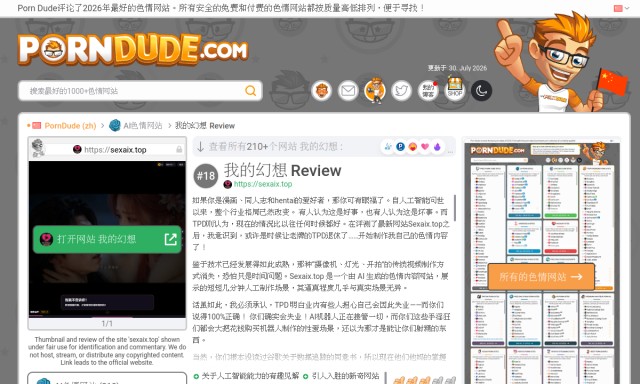Open the blog icon with red dot
Image resolution: width=640 pixels, height=384 pixels.
click(x=428, y=91)
